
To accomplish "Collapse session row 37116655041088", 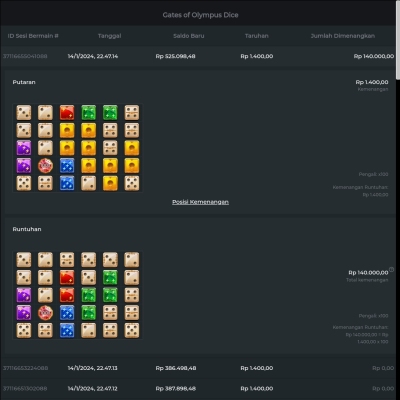I will (198, 56).
